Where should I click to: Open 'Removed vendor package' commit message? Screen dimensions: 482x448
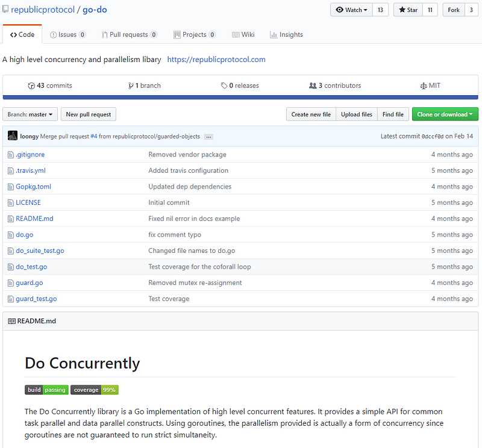point(187,155)
